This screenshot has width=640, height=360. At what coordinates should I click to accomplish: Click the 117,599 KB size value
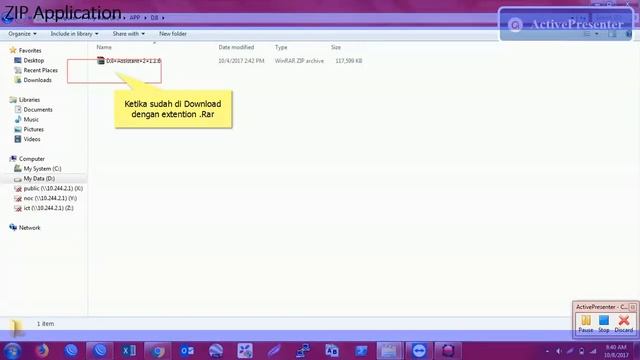coord(349,61)
